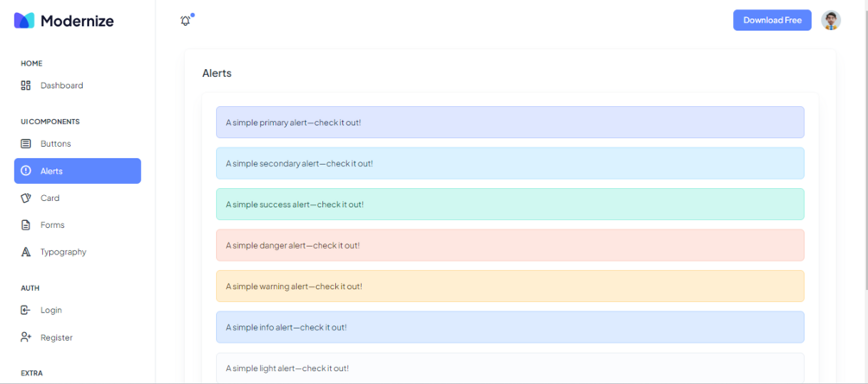Click the simple secondary alert box
The image size is (868, 384).
[510, 163]
